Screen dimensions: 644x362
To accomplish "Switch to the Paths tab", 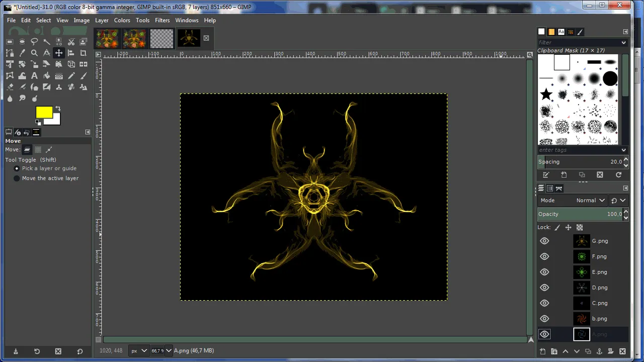I will [x=559, y=188].
